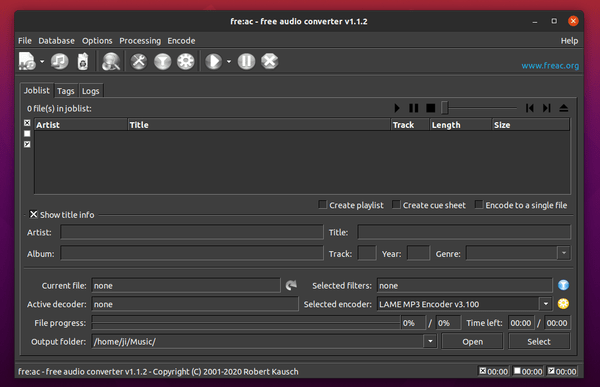The width and height of the screenshot is (600, 387).
Task: Click select all tracks icon beside joblist
Action: point(27,123)
